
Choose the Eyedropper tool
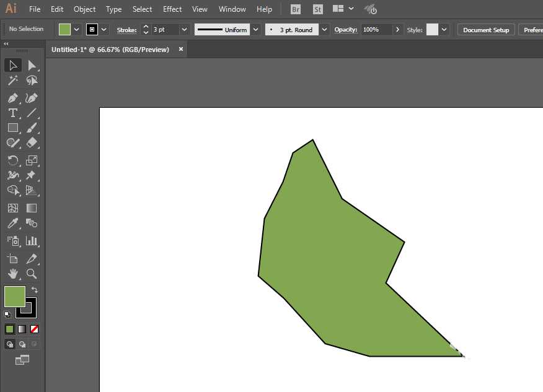coord(12,224)
